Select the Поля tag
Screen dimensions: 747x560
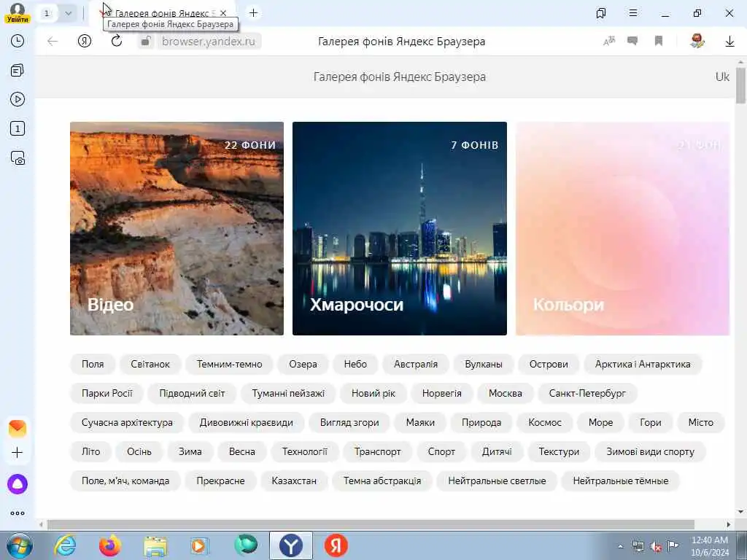pyautogui.click(x=93, y=365)
